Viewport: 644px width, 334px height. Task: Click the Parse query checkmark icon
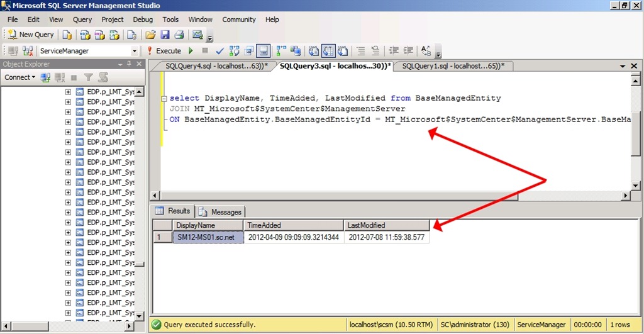[219, 51]
